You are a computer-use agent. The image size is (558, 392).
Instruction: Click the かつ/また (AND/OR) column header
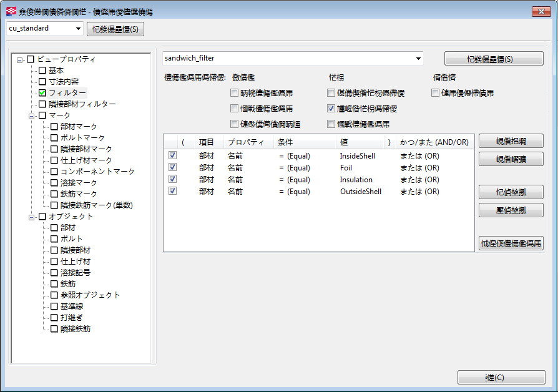434,142
